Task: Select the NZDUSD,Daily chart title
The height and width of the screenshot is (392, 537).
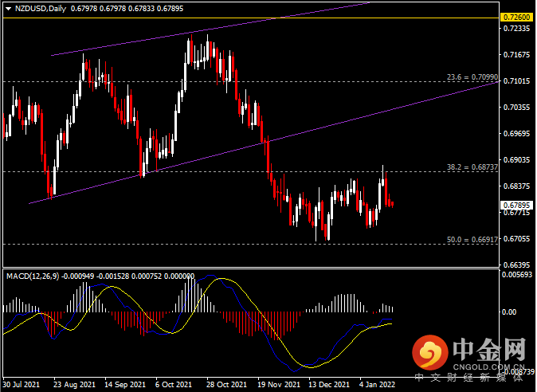Action: coord(41,8)
